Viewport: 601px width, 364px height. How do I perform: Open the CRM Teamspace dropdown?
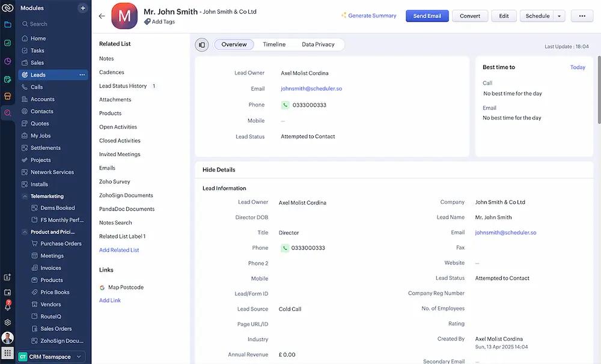(x=51, y=357)
